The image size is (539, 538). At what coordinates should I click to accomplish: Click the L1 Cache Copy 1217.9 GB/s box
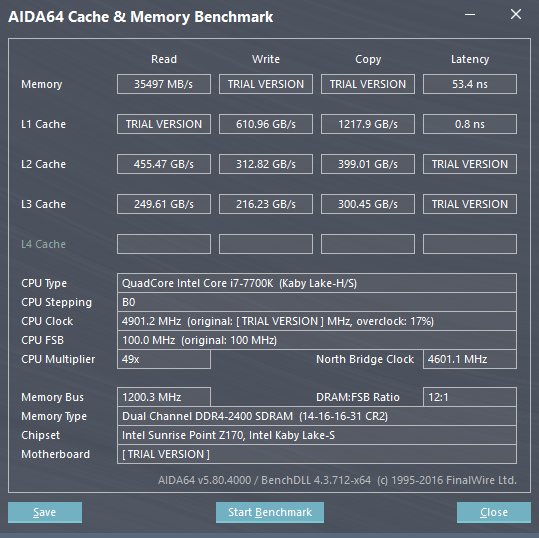click(368, 124)
